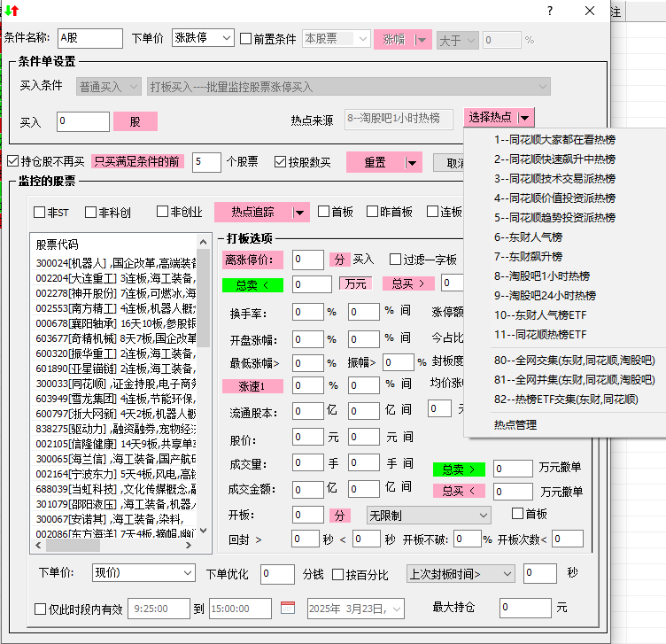Image resolution: width=666 pixels, height=644 pixels.
Task: Click the arrow beside 热点追踪 button
Action: [300, 212]
